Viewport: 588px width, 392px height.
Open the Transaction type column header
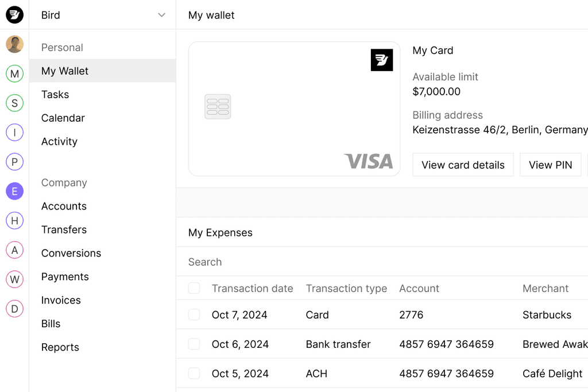click(346, 288)
